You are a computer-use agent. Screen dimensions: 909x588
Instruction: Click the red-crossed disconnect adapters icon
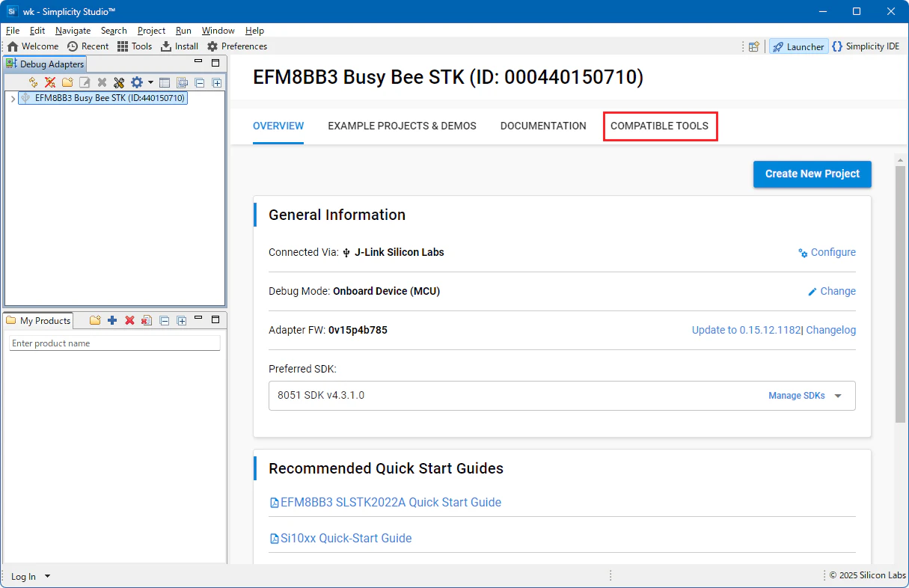point(50,82)
